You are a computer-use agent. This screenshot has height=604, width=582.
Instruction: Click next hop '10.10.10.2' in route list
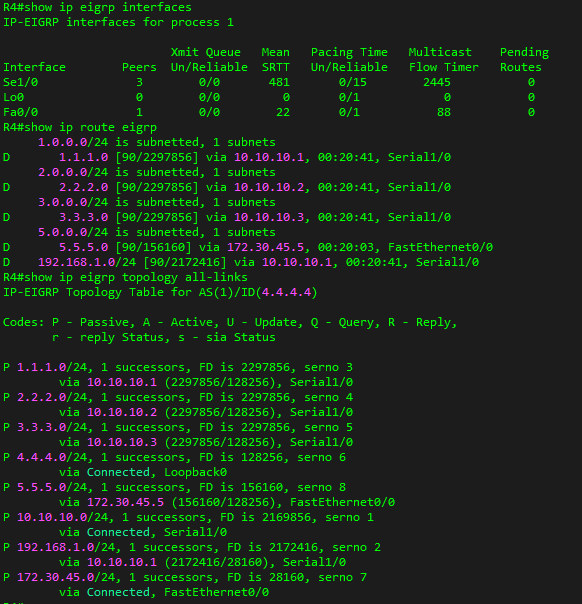pos(269,188)
